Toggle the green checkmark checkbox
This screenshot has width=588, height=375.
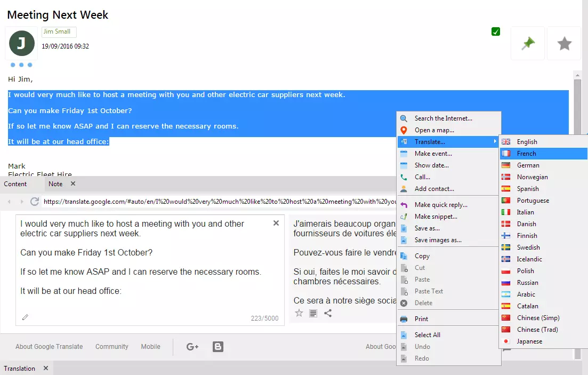(x=496, y=32)
